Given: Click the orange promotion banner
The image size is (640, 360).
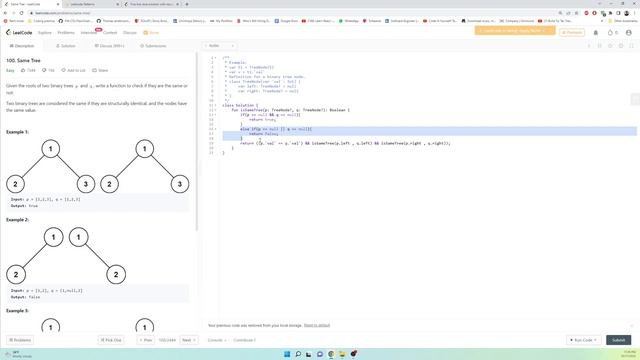Looking at the screenshot, I should click(x=515, y=31).
